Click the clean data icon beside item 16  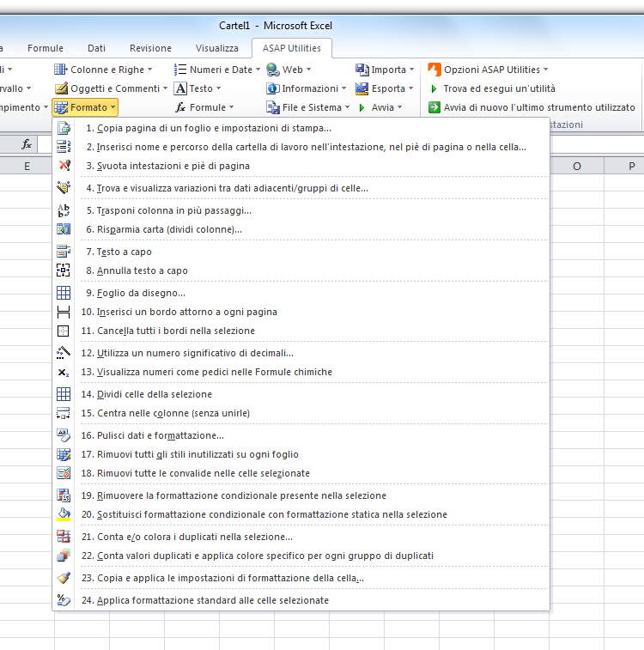tap(64, 435)
